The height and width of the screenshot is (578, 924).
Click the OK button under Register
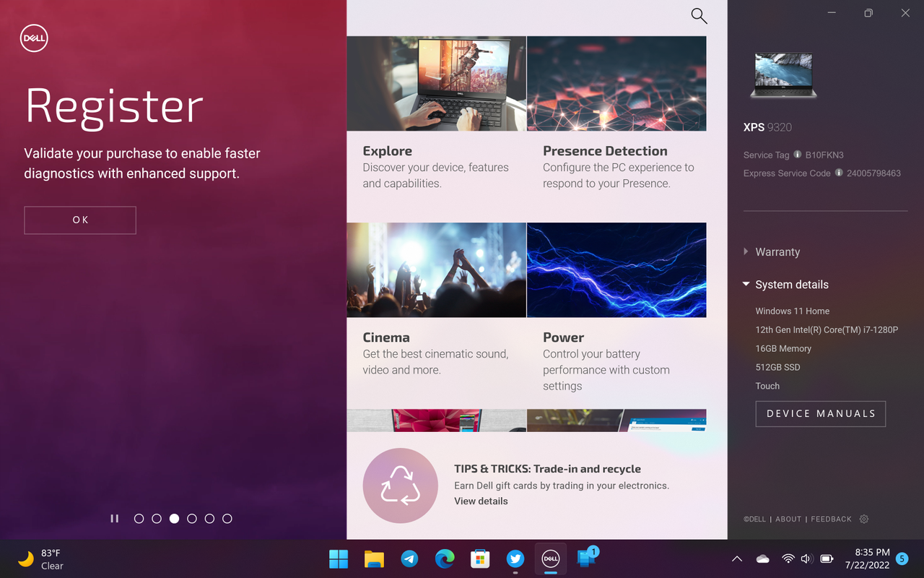point(80,220)
